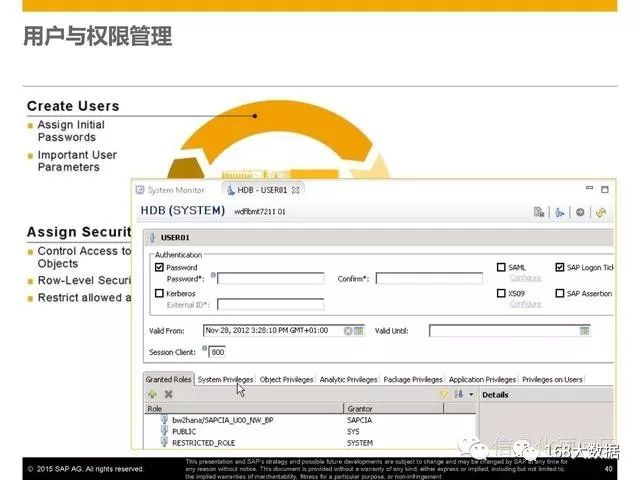Image resolution: width=640 pixels, height=480 pixels.
Task: Enable the Kerberos authentication checkbox
Action: tap(159, 293)
